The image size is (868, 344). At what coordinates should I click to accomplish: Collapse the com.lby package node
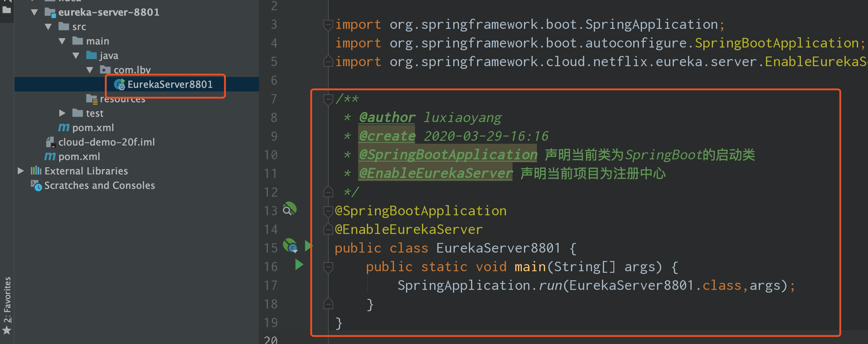tap(90, 70)
